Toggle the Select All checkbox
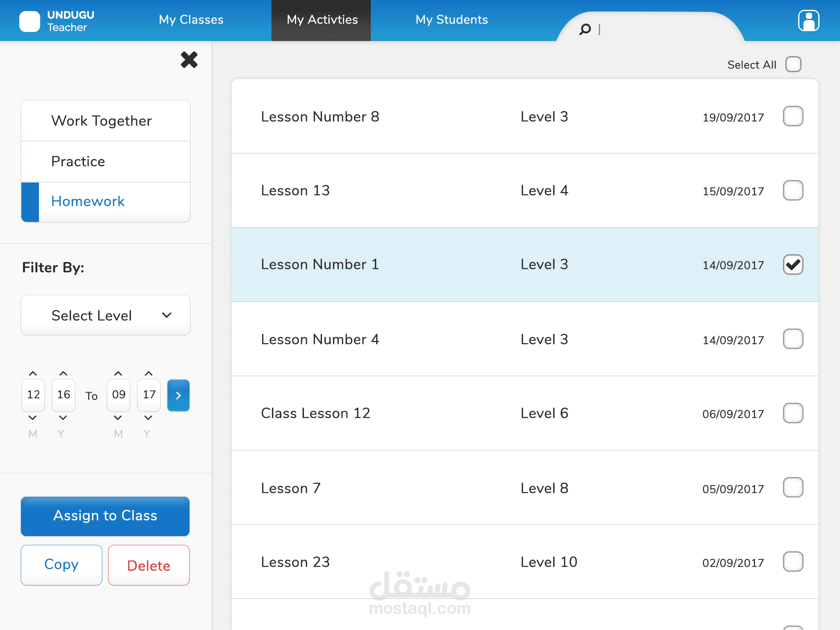 coord(793,64)
